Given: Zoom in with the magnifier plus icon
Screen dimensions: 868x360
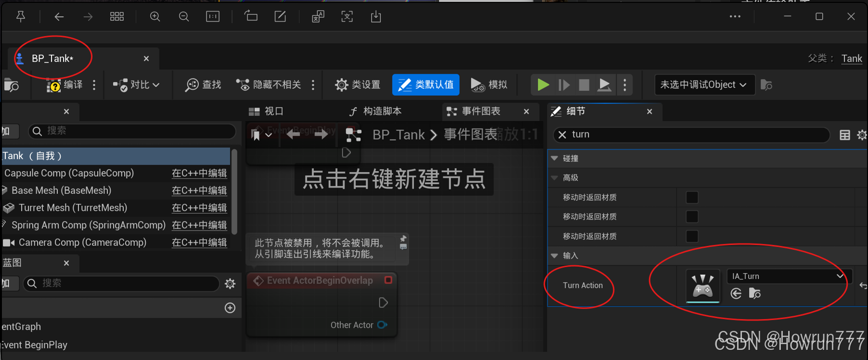Looking at the screenshot, I should (155, 17).
